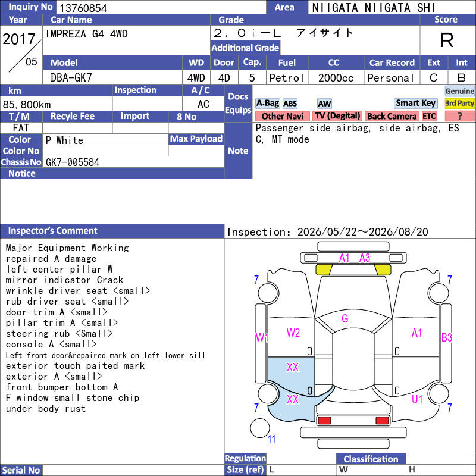This screenshot has width=476, height=476.
Task: Click the AW equipment badge
Action: pos(324,104)
